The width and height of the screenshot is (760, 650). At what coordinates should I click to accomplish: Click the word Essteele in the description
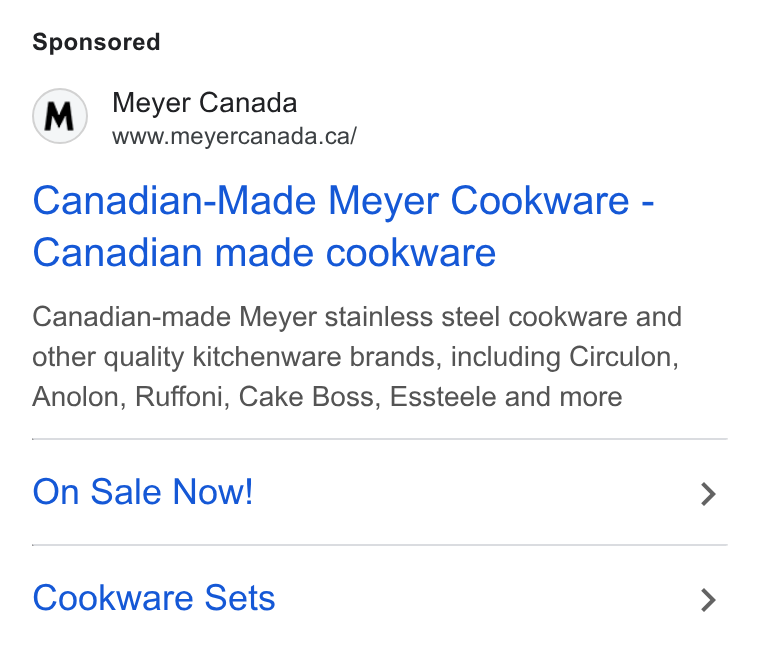click(x=443, y=396)
